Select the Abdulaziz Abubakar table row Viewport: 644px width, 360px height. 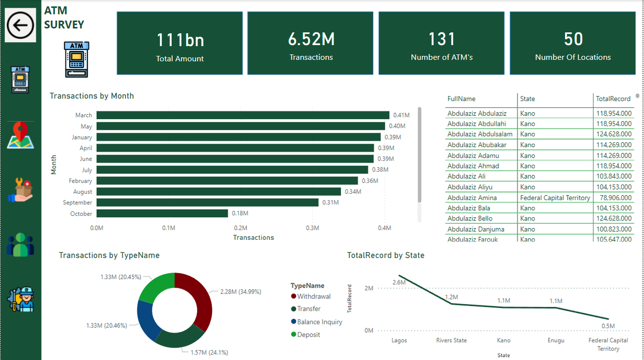click(539, 145)
